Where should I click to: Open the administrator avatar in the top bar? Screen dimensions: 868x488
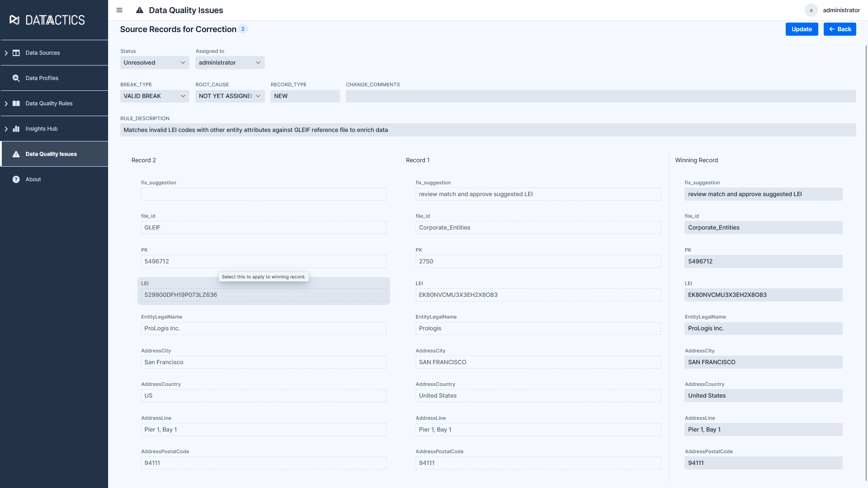(811, 10)
